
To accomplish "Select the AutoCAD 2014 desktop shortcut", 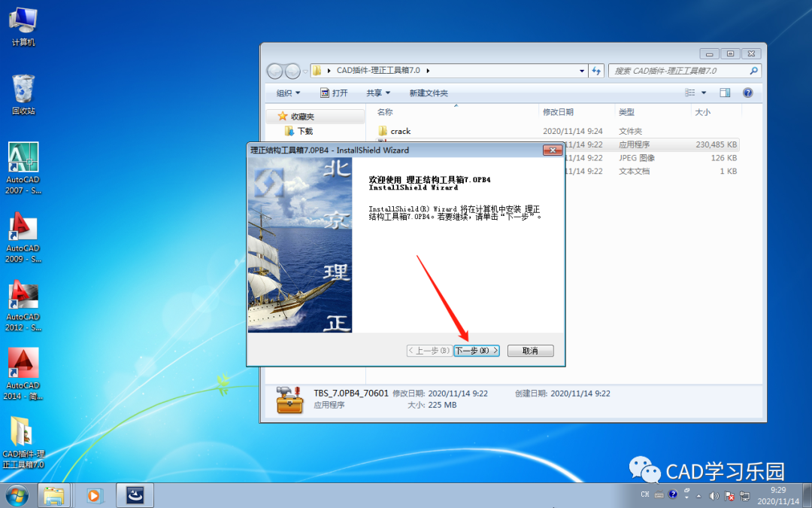I will (23, 374).
